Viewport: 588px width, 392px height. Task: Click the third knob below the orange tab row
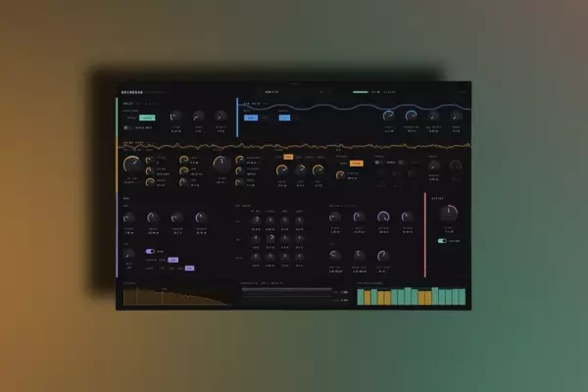pos(318,171)
